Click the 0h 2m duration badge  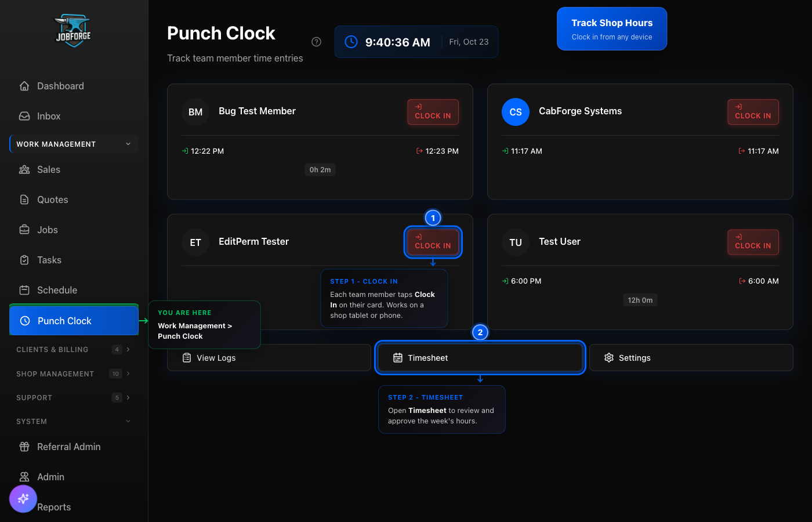click(x=320, y=170)
